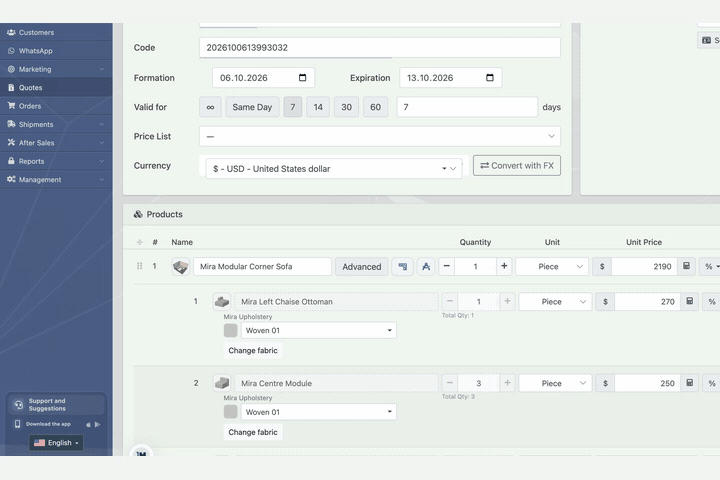The width and height of the screenshot is (720, 480).
Task: Grab the drag handle of row 1
Action: click(x=140, y=266)
